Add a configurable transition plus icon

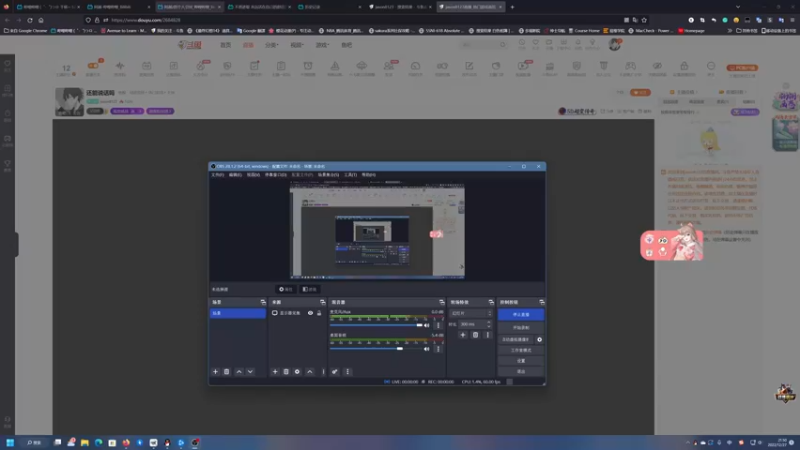463,335
